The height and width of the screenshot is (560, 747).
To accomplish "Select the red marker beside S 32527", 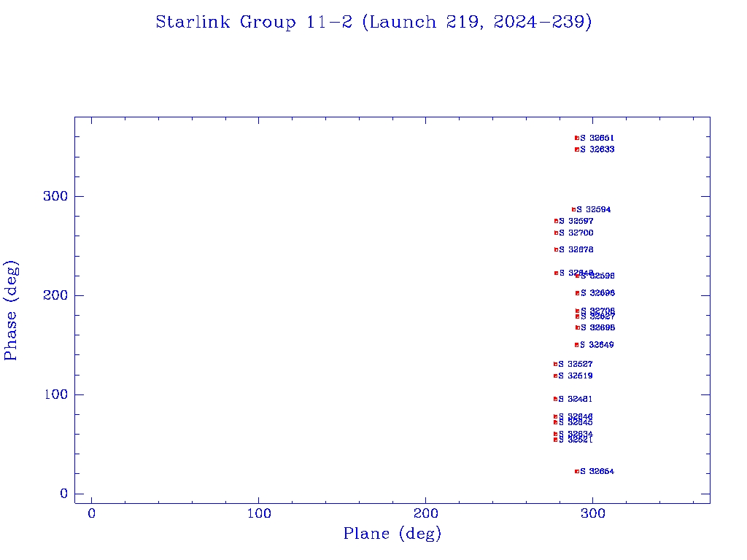I will pos(555,364).
